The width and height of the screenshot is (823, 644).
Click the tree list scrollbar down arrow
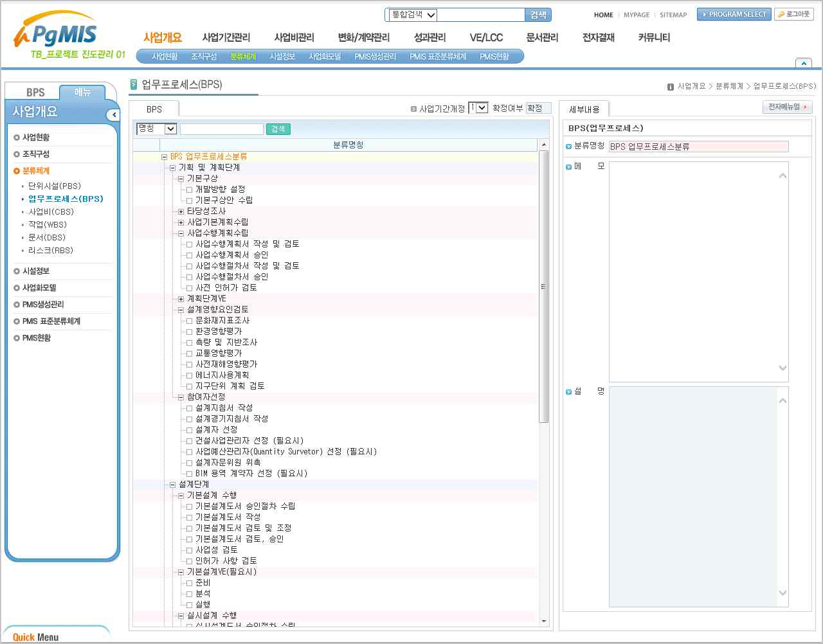pyautogui.click(x=544, y=622)
